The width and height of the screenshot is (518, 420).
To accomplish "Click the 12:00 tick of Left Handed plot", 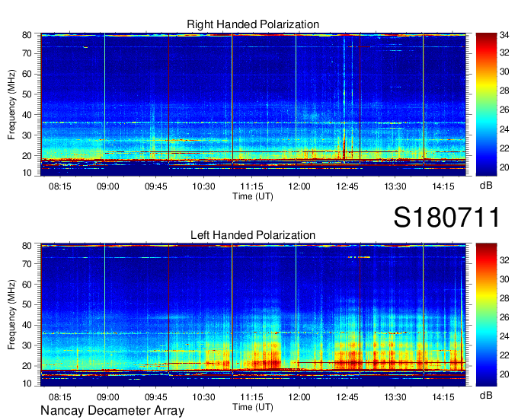I will click(x=299, y=397).
